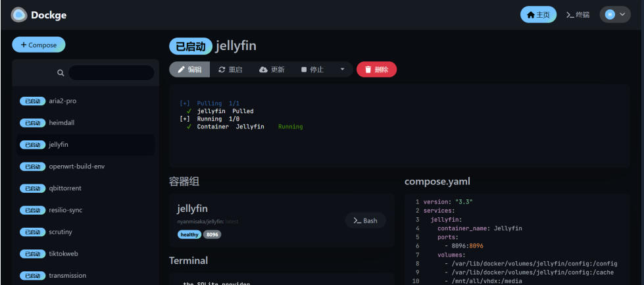The height and width of the screenshot is (285, 644).
Task: Open Bash for jellyfin container
Action: [366, 220]
